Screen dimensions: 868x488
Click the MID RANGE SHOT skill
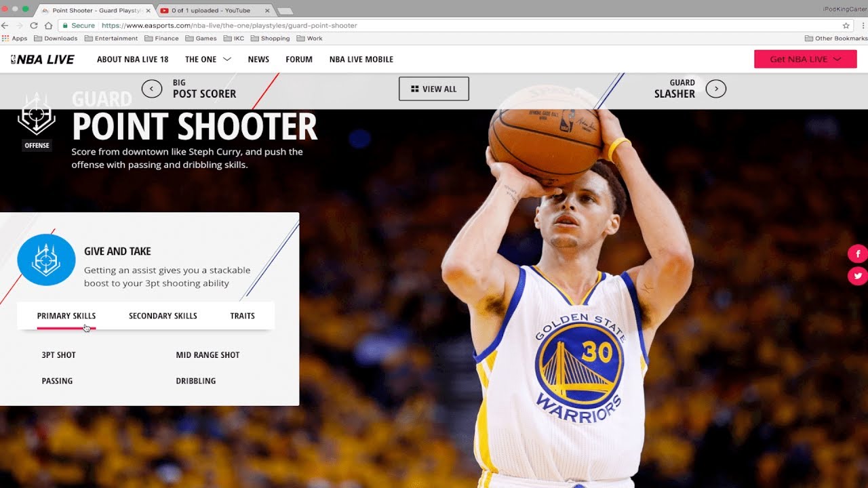(x=208, y=355)
